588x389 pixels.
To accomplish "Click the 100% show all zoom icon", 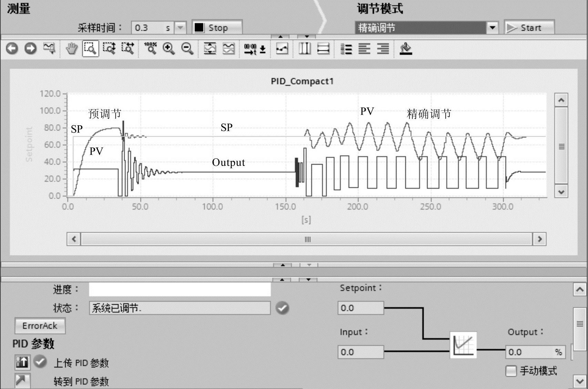I will [150, 49].
